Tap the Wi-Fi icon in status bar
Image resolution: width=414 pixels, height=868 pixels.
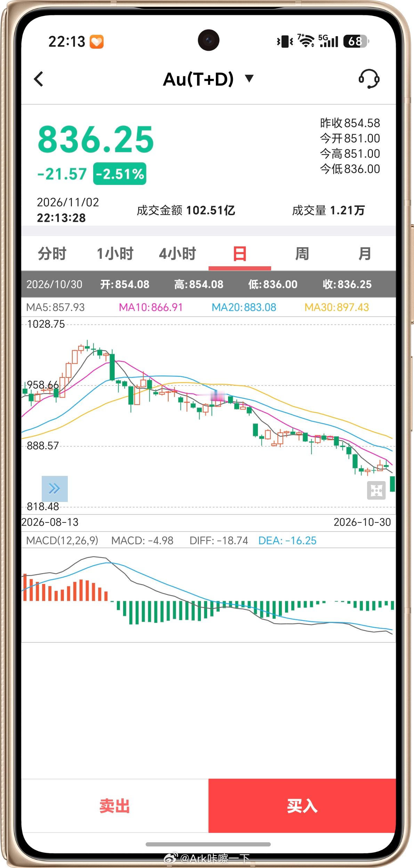[x=306, y=41]
